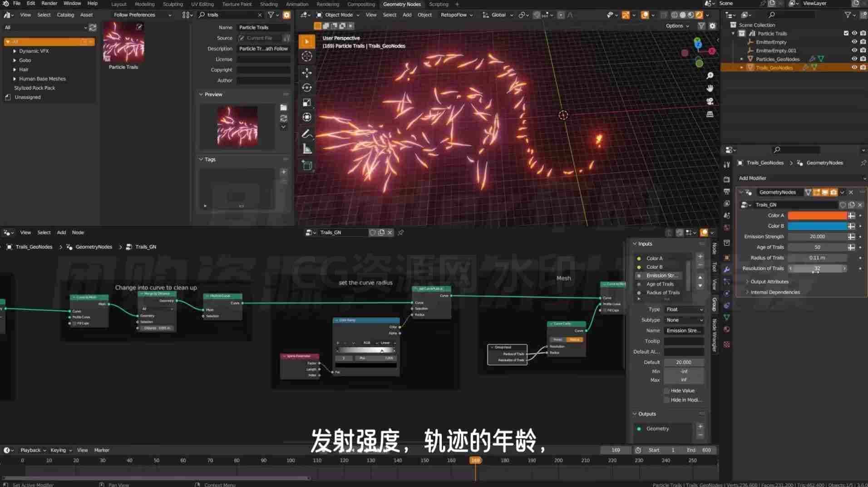Open viewport Options button
Viewport: 868px width, 487px height.
point(677,26)
